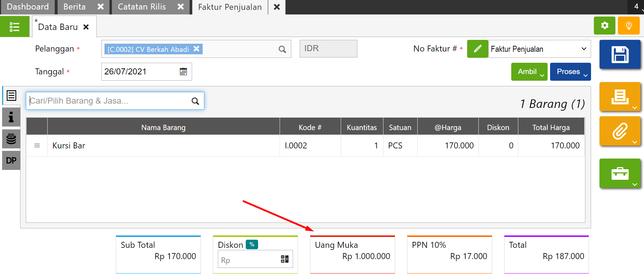Viewport: 644px width, 276px height.
Task: Click the green briefcase icon button
Action: pyautogui.click(x=620, y=173)
